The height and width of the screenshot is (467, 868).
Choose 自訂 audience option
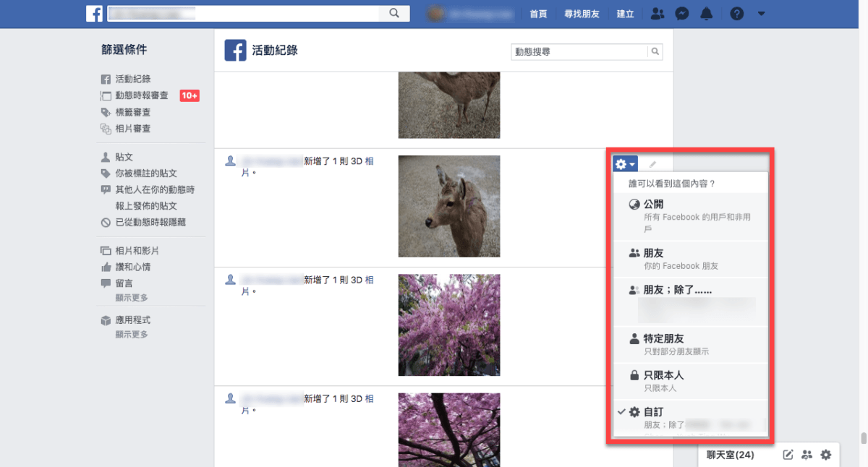point(689,417)
